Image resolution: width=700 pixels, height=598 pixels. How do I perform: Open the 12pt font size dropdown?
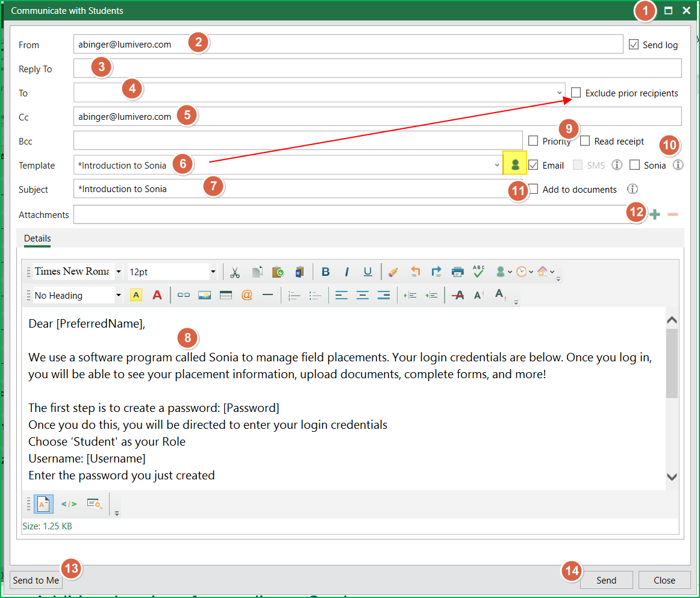(x=213, y=272)
